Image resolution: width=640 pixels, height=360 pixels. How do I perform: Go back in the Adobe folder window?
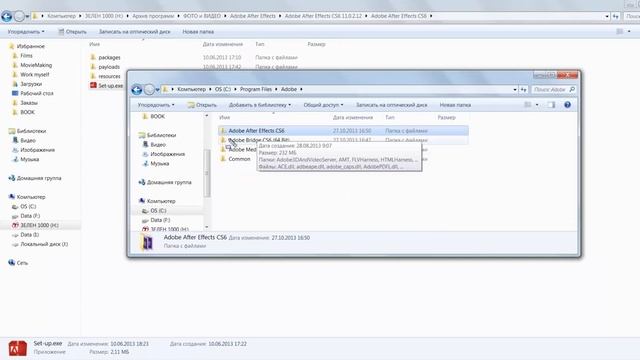pyautogui.click(x=137, y=90)
